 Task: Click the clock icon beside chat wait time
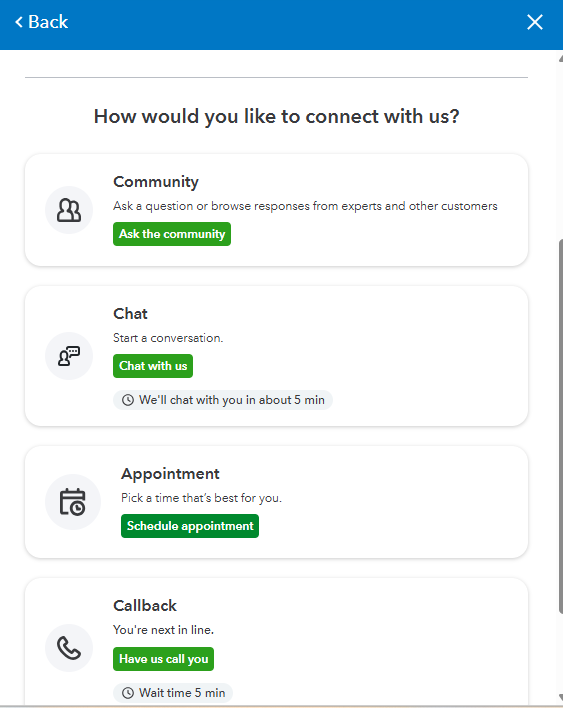128,400
